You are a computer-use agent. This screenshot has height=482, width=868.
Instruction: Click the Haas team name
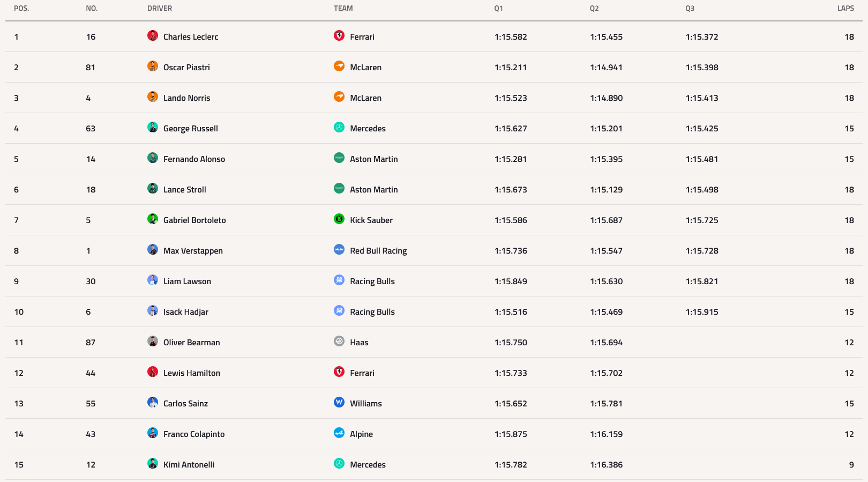[359, 343]
